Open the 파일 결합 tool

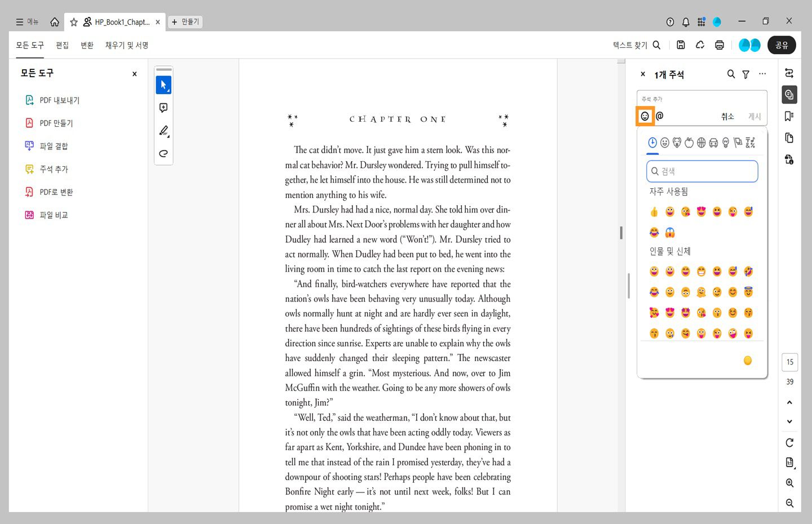pos(46,146)
